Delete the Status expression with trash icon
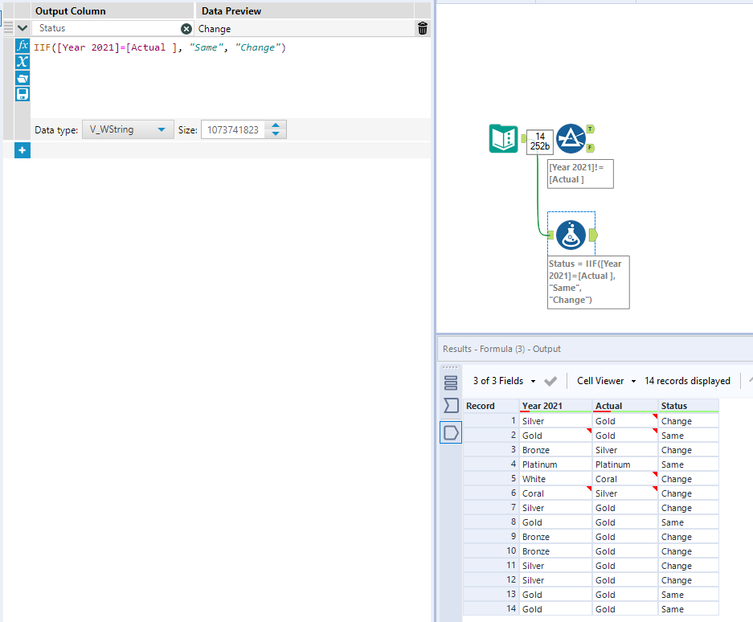Image resolution: width=753 pixels, height=622 pixels. (423, 29)
